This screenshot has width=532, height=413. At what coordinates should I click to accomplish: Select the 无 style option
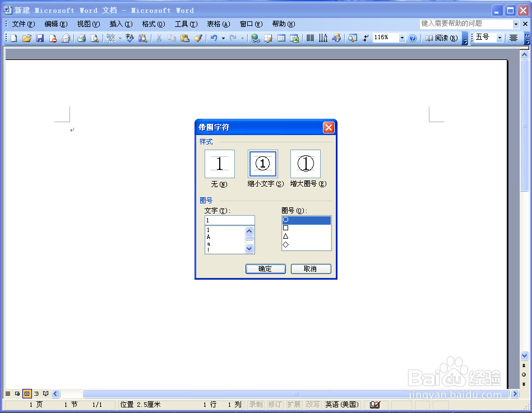pyautogui.click(x=219, y=164)
